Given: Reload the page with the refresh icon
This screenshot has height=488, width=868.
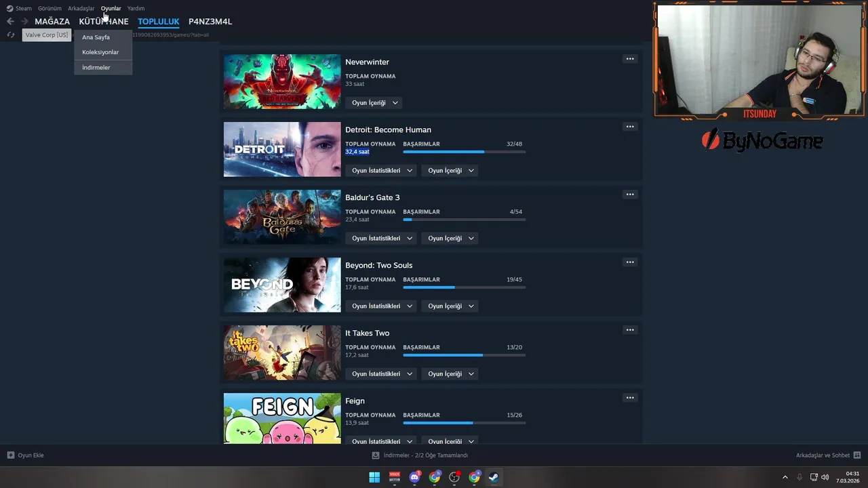Looking at the screenshot, I should (x=10, y=35).
